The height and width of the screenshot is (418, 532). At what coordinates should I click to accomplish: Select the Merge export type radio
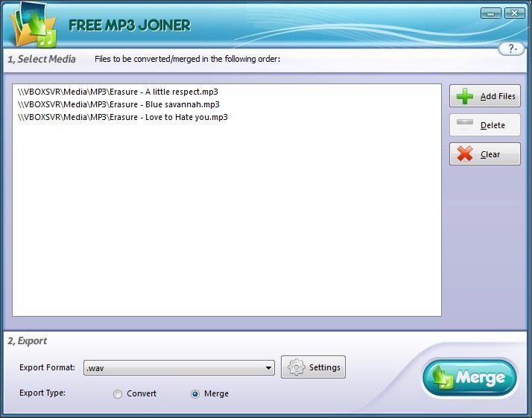coord(195,394)
